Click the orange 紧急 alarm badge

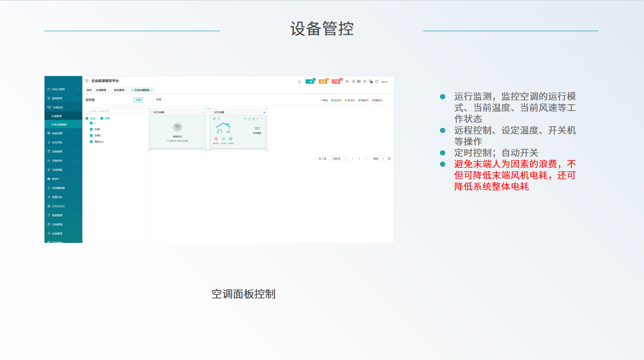pos(323,82)
